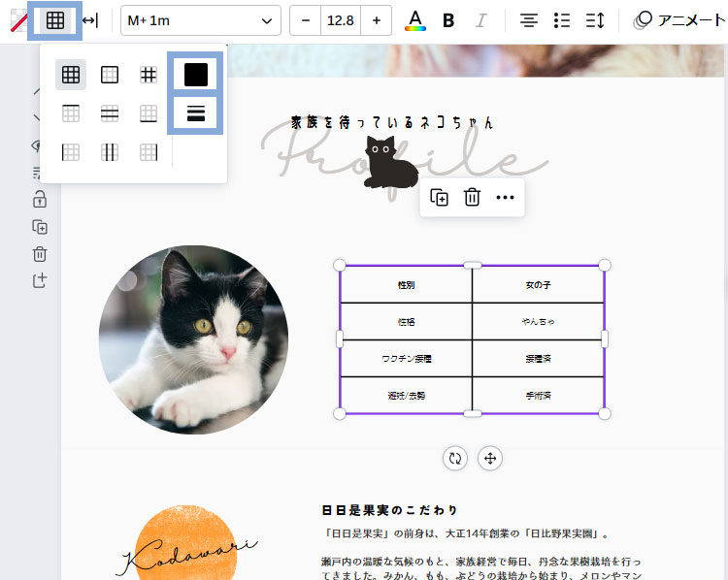Screen dimensions: 728x580
Task: Click the duplicate icon in floating toolbar
Action: (x=439, y=197)
